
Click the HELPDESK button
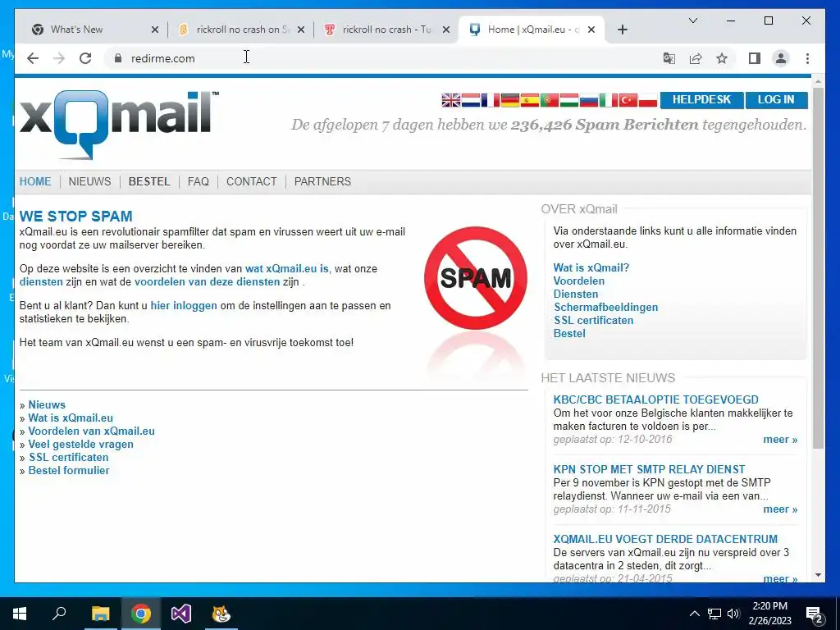point(702,99)
